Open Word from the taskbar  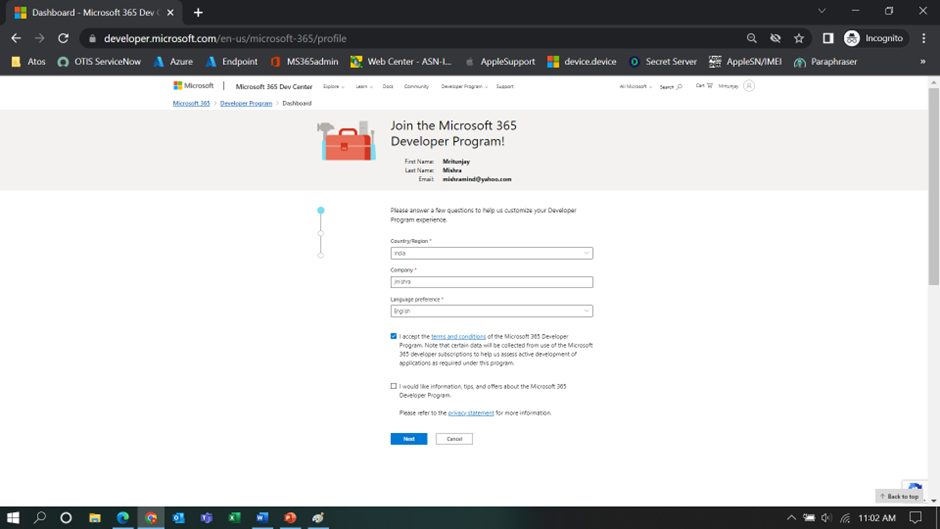pyautogui.click(x=262, y=518)
